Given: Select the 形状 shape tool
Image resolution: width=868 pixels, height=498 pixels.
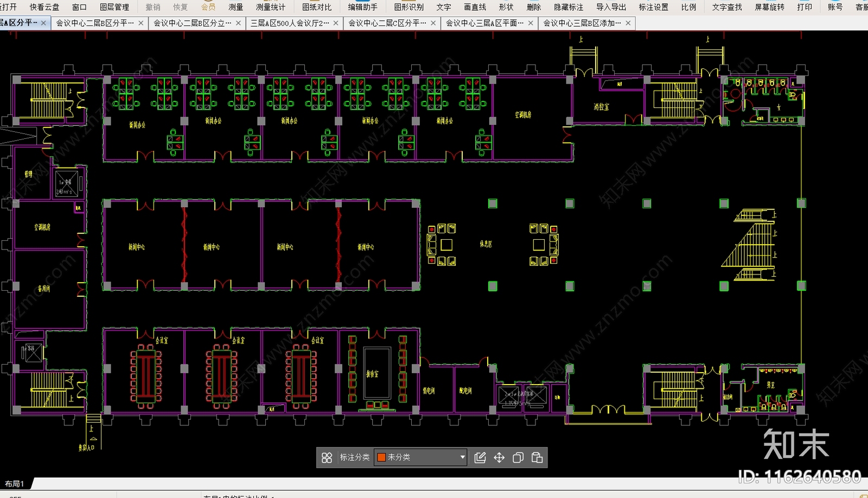Looking at the screenshot, I should (x=506, y=7).
